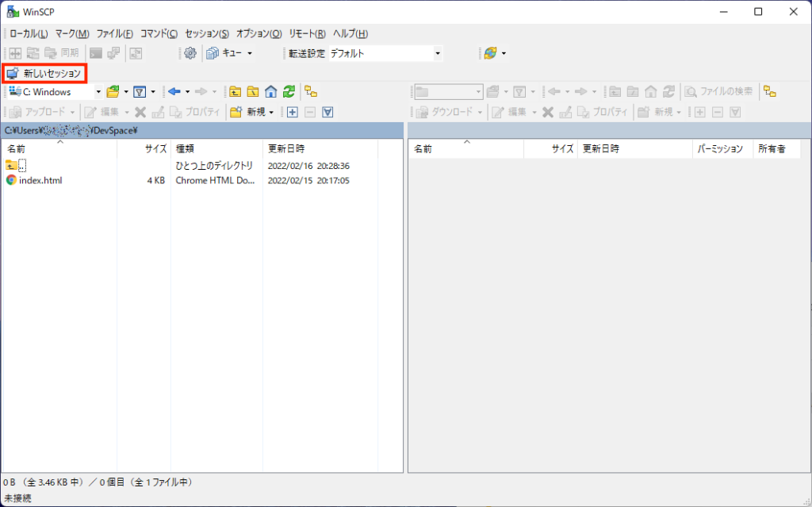Open the コマンド(C) menu
This screenshot has height=507, width=812.
(x=159, y=33)
